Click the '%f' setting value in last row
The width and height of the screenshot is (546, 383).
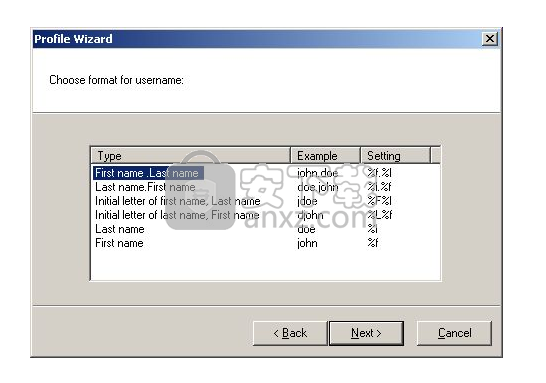[x=373, y=243]
